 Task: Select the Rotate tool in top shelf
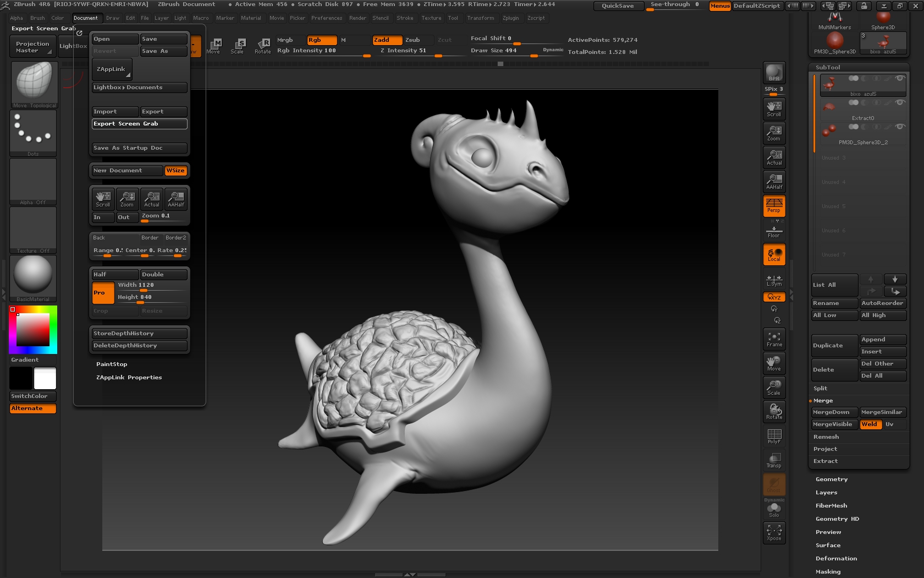tap(262, 46)
